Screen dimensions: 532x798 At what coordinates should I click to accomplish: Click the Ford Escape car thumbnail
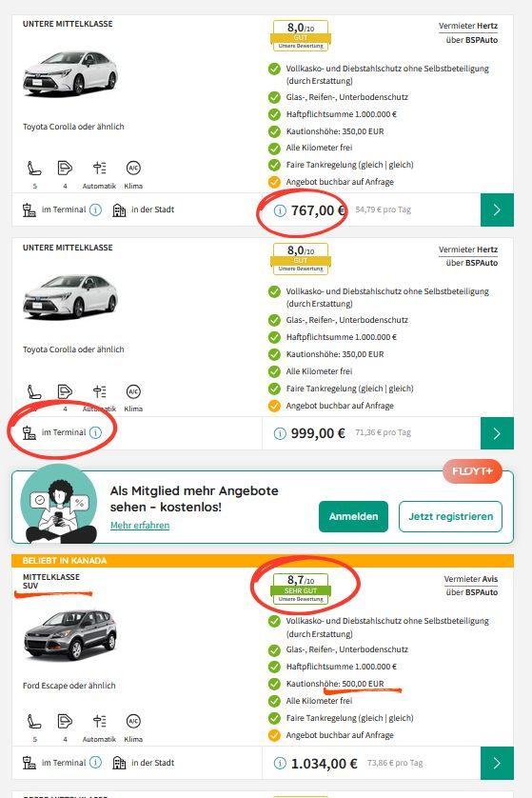[70, 634]
